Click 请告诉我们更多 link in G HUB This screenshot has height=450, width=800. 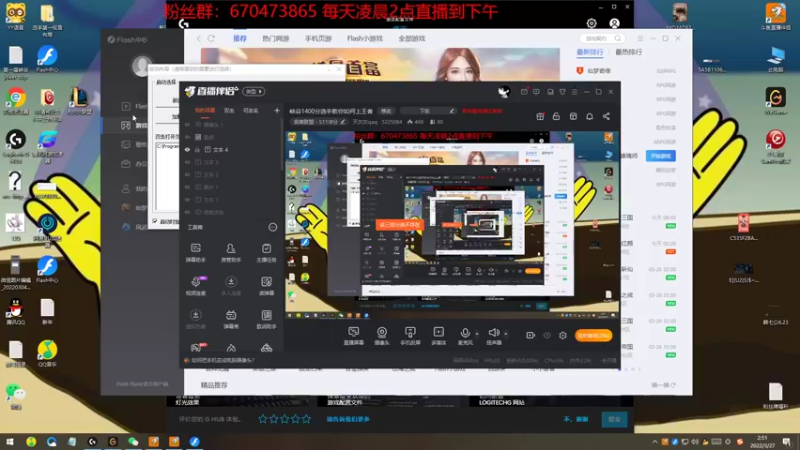[348, 419]
